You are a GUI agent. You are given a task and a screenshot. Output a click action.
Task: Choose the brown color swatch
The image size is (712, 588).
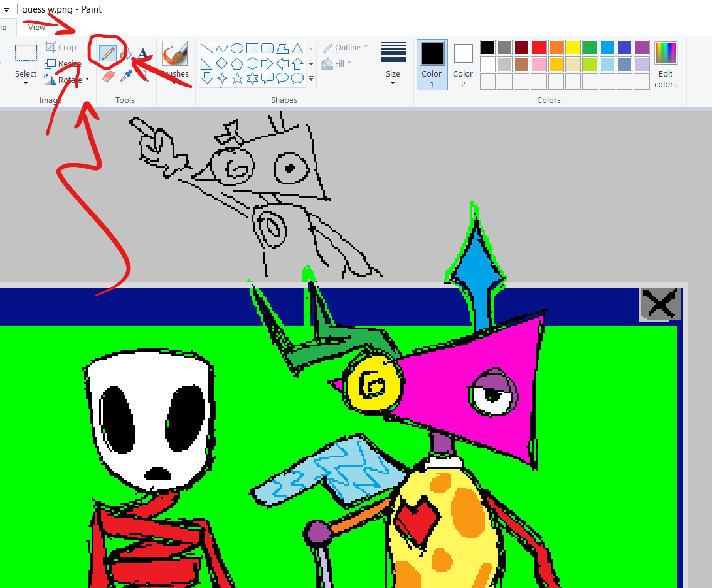click(522, 64)
